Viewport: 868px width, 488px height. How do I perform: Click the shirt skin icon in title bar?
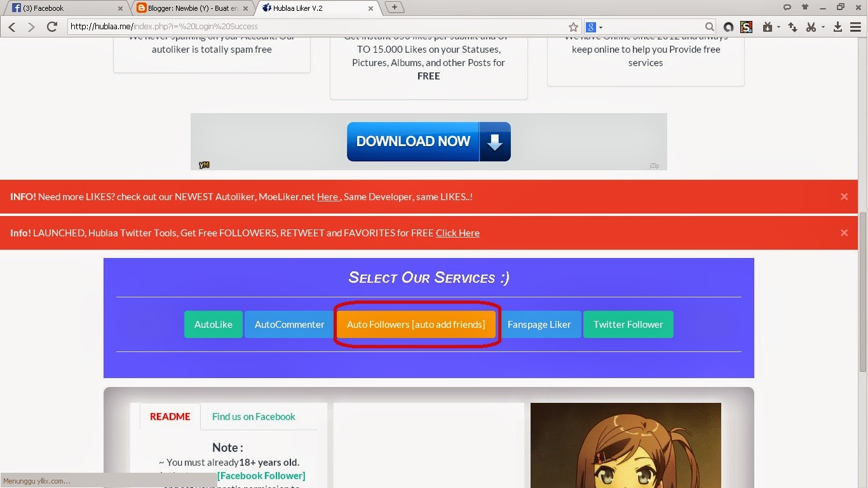pos(805,8)
